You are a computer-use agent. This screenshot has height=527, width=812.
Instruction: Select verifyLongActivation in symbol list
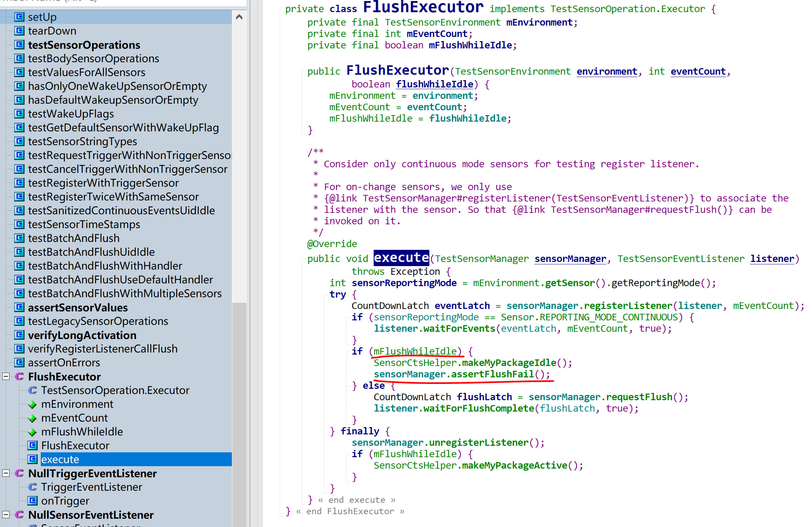(82, 335)
